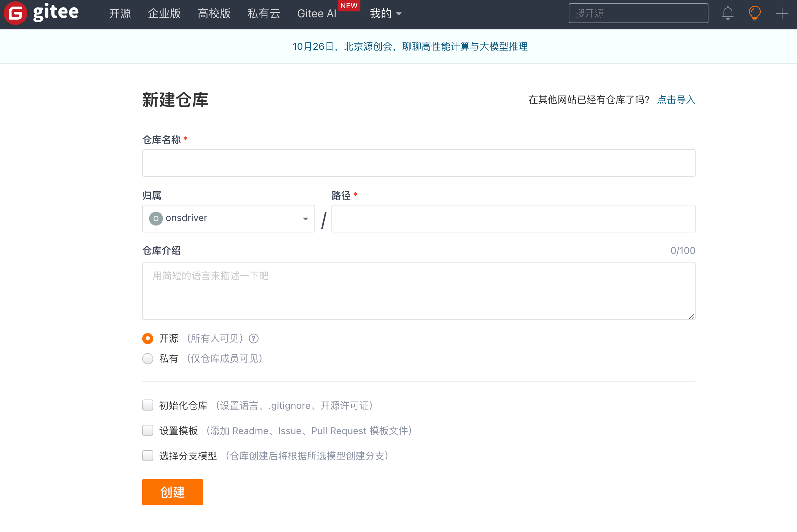The image size is (797, 532).
Task: Open the notifications bell icon
Action: tap(727, 13)
